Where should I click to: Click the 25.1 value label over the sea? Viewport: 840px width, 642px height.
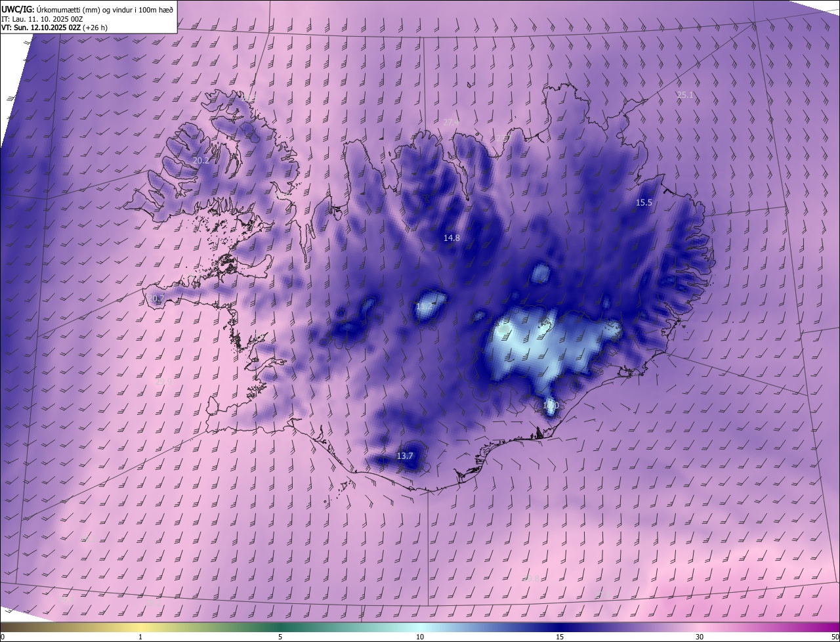tap(685, 95)
